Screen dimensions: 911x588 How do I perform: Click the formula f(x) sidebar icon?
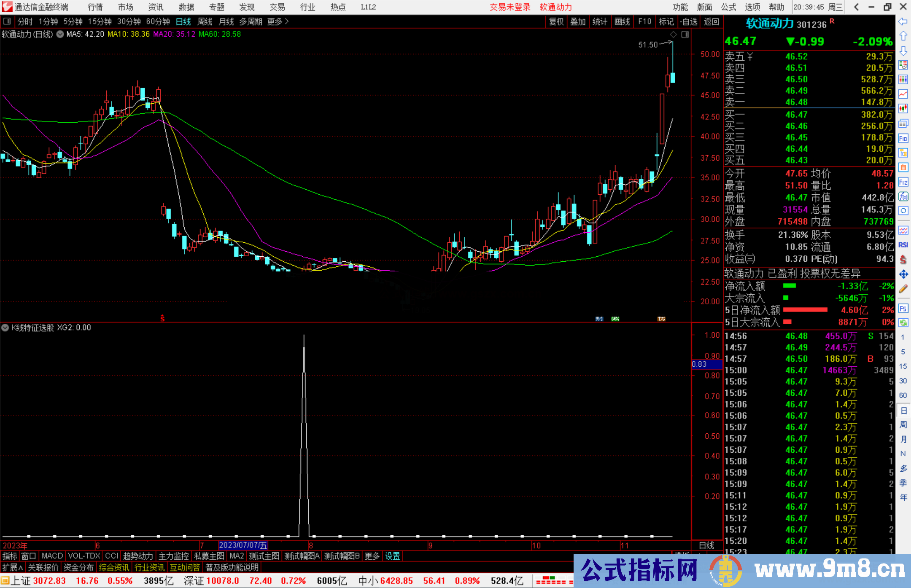pos(903,196)
